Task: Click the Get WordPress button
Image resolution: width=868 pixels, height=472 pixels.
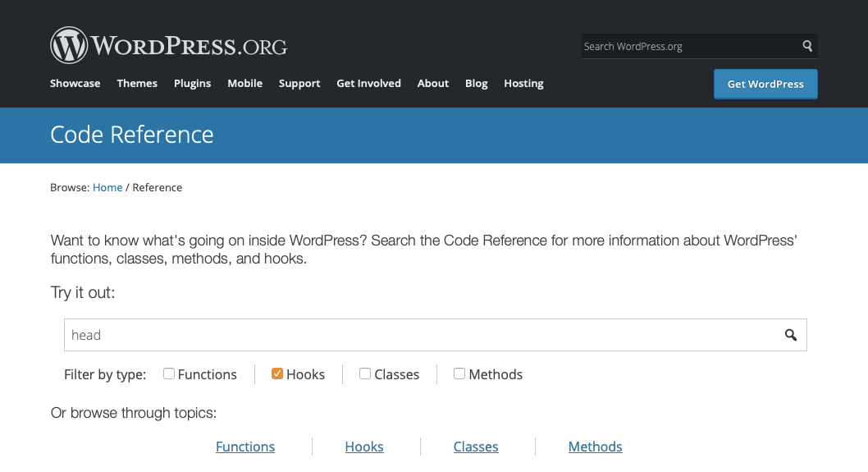Action: click(765, 85)
